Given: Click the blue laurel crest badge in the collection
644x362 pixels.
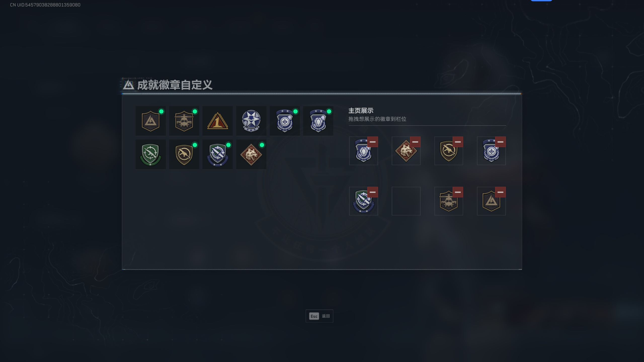Looking at the screenshot, I should [285, 121].
